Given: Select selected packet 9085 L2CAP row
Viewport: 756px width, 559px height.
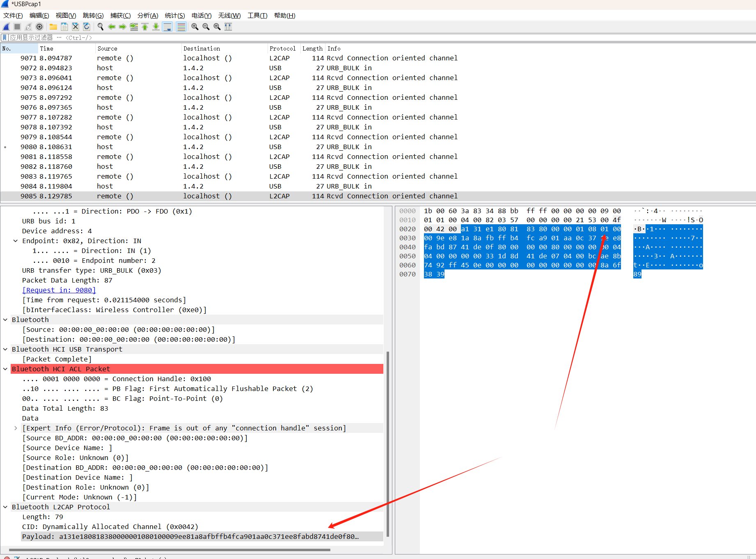Looking at the screenshot, I should click(378, 196).
